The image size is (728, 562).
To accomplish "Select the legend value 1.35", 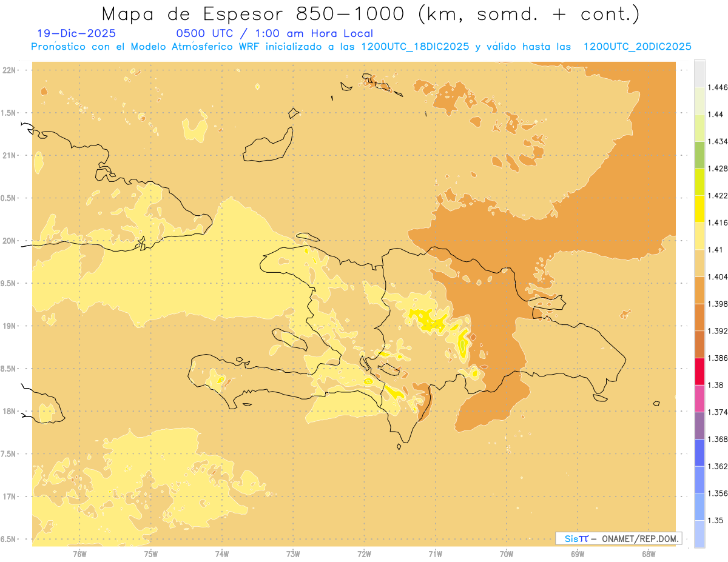I will tap(715, 520).
